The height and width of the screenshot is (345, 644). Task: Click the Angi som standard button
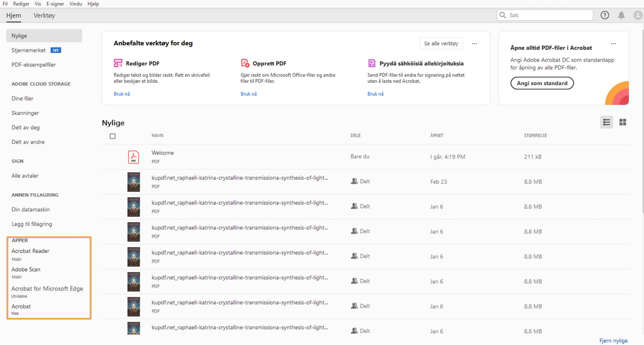(542, 83)
